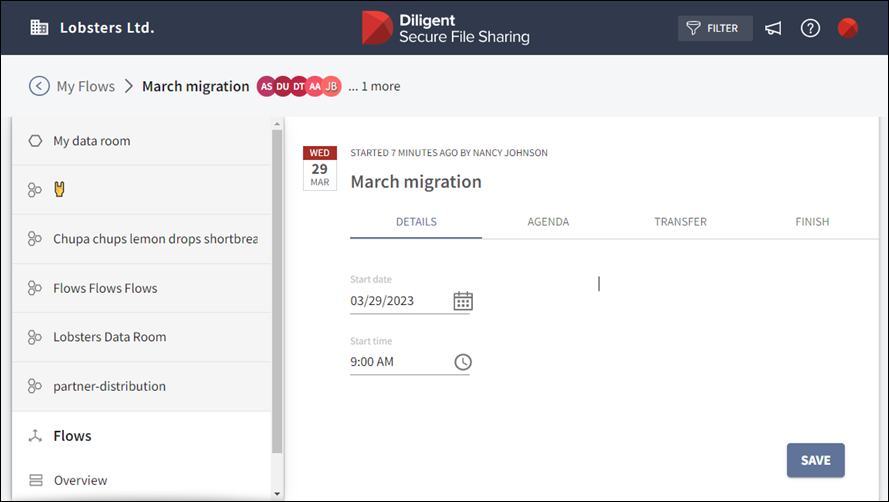Viewport: 889px width, 502px height.
Task: Click the red user profile avatar
Action: [x=847, y=28]
